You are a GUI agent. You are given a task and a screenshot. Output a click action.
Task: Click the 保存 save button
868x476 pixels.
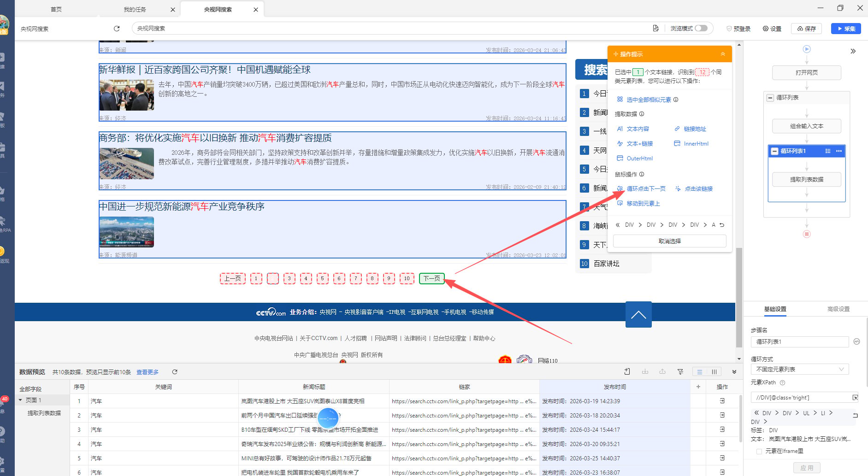coord(807,29)
